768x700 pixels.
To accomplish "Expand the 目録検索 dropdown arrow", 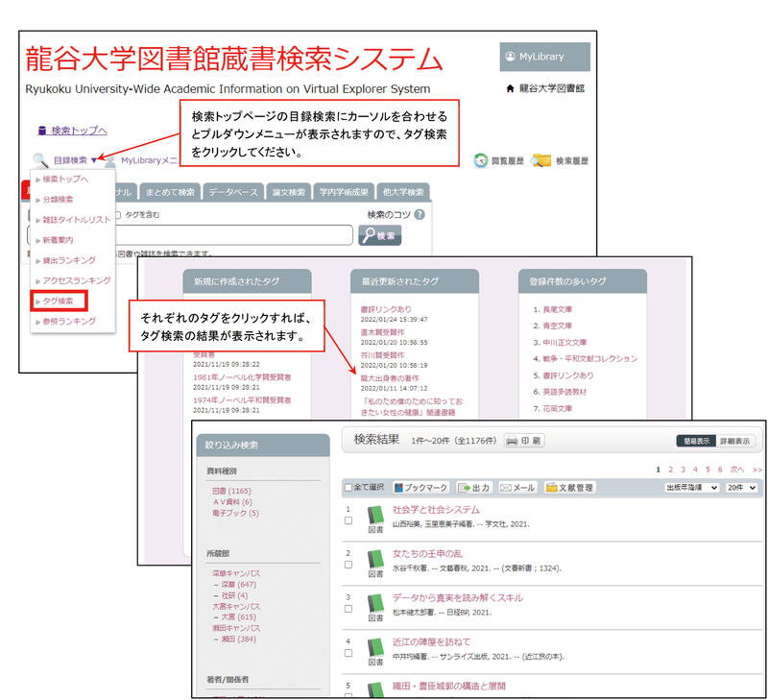I will [x=93, y=160].
